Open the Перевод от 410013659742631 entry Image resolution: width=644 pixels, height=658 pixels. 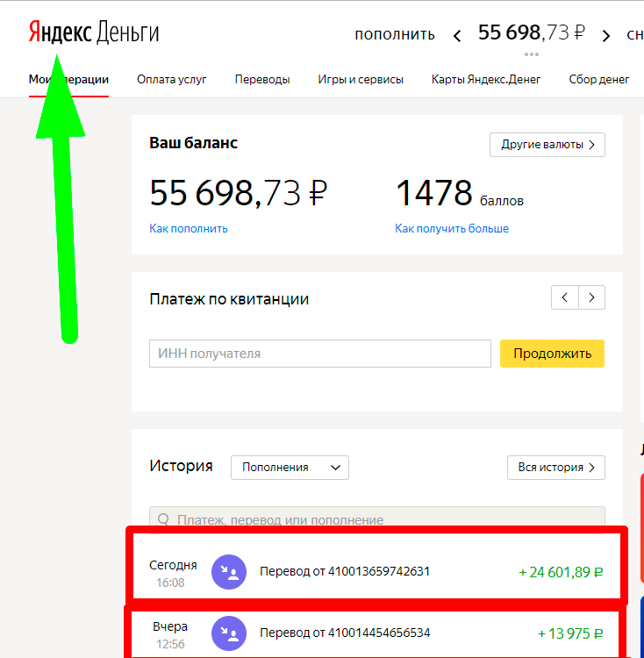tap(345, 571)
